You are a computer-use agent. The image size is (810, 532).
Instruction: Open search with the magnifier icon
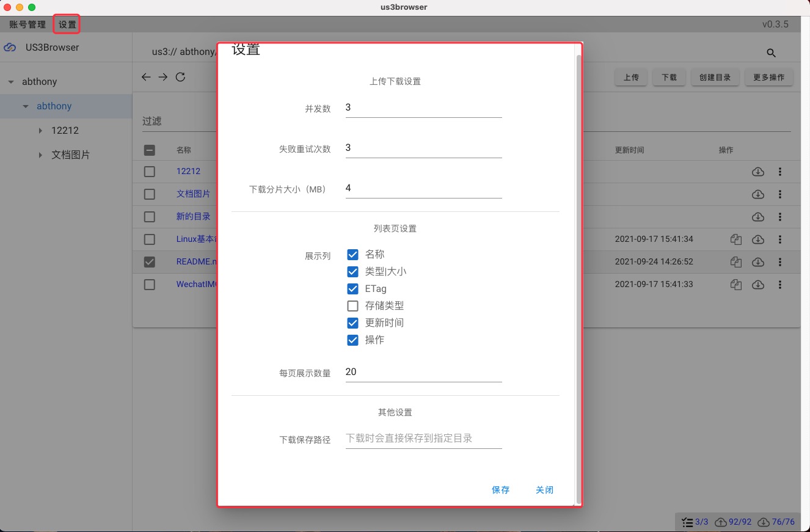point(771,53)
